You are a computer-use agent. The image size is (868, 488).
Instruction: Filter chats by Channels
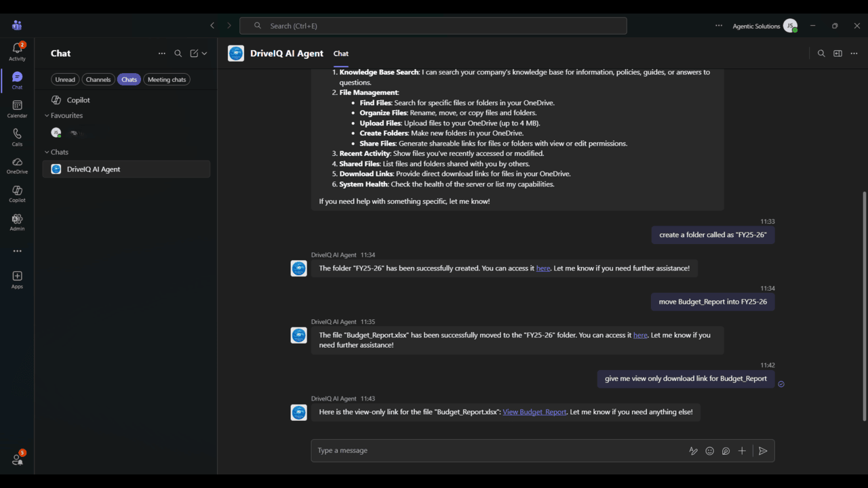coord(98,79)
